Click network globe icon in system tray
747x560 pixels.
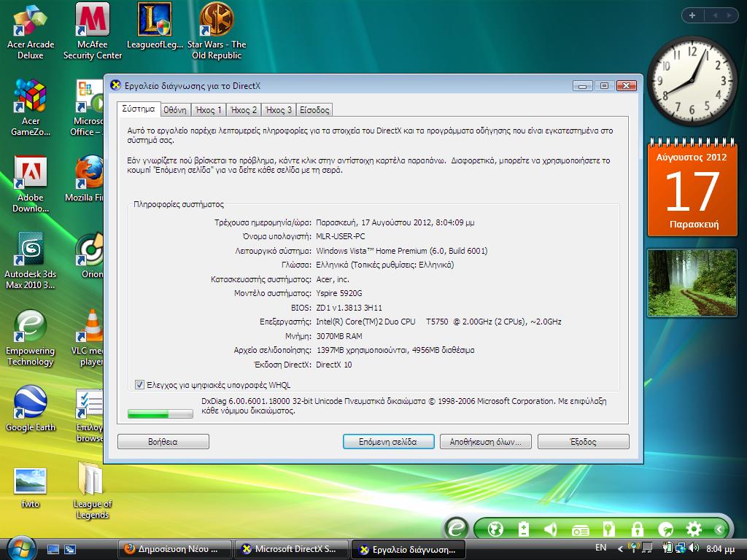tap(681, 548)
